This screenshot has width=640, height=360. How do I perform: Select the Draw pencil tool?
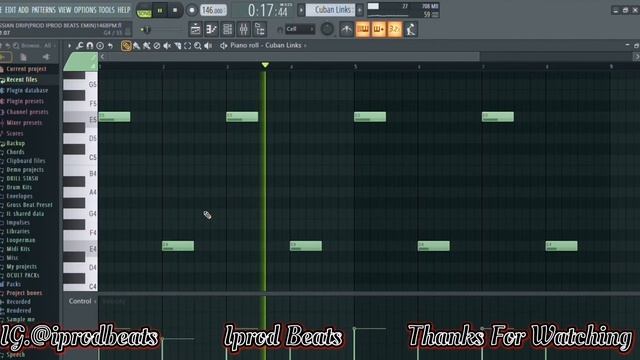coord(126,46)
